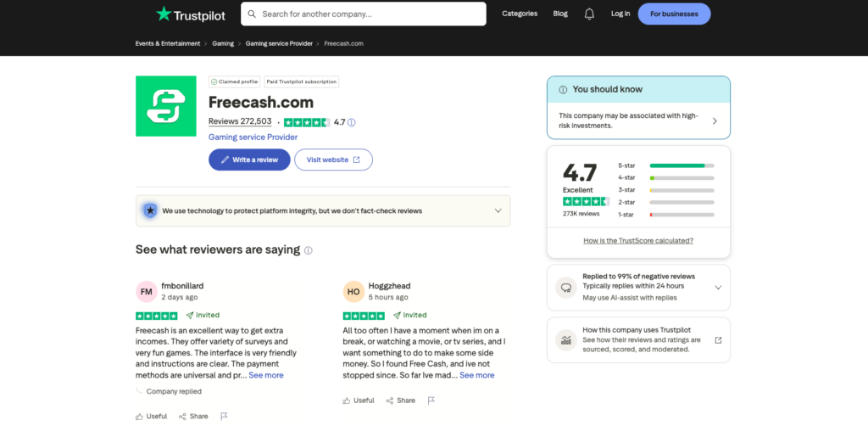868x437 pixels.
Task: Click the Claimed profile badge
Action: [234, 82]
